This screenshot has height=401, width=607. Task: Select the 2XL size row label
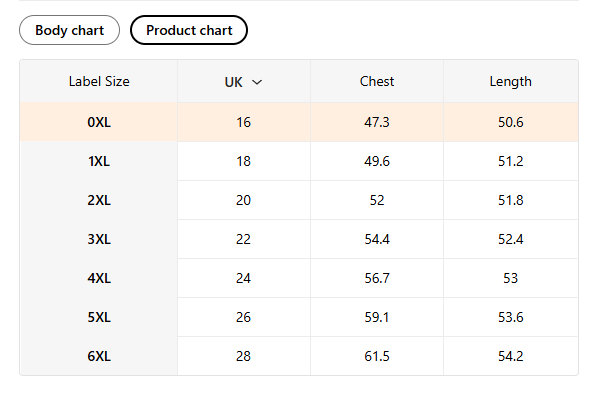(x=99, y=200)
